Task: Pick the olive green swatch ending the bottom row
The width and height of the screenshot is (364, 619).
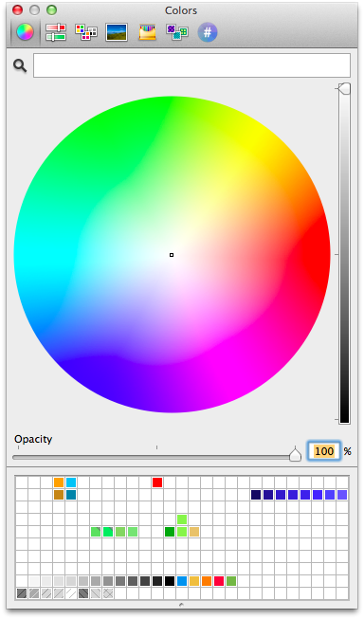Action: [x=231, y=581]
